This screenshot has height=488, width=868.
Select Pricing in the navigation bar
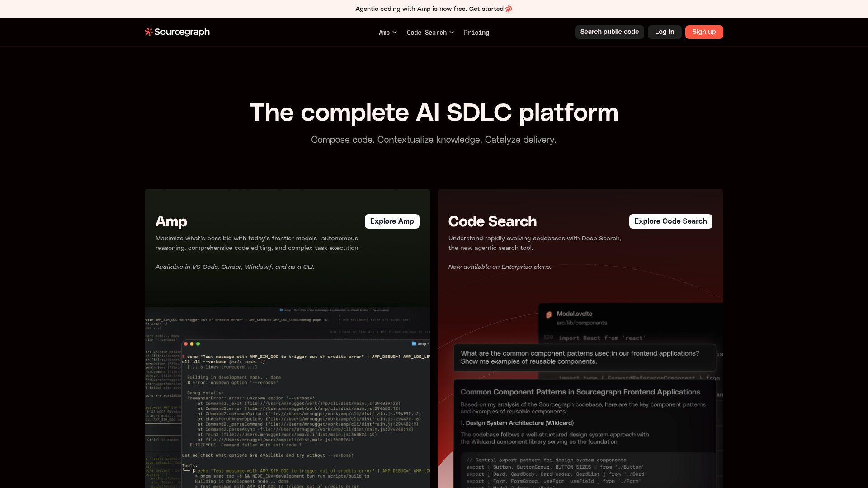pos(476,32)
